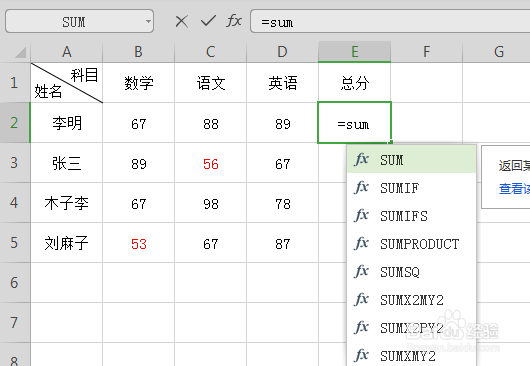Screen dimensions: 530x366
Task: Select column C header
Action: pos(211,52)
